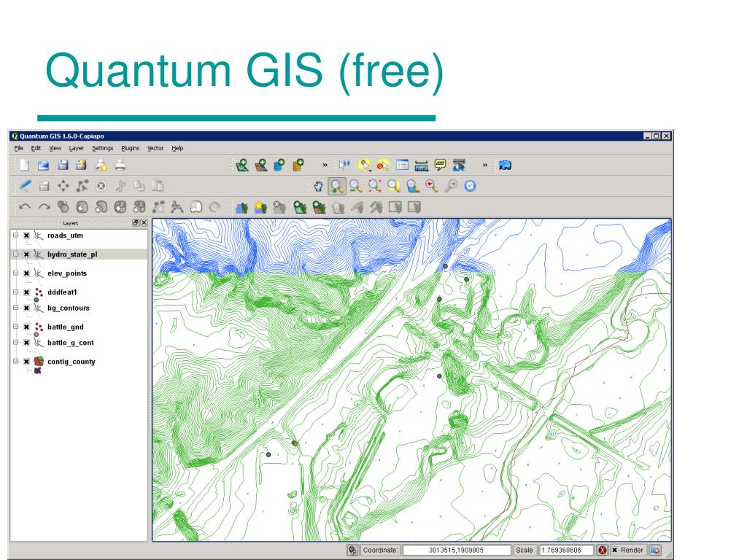Uncheck the hydro_state_pl layer checkbox
The image size is (747, 560).
coord(27,254)
